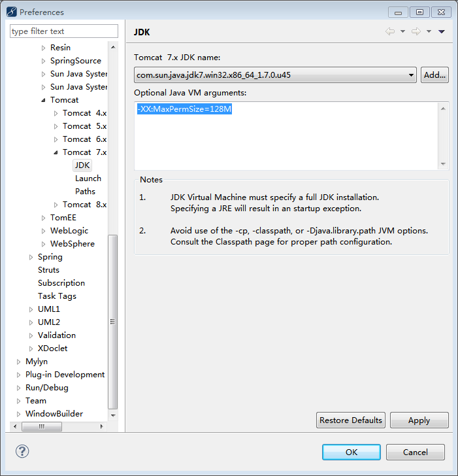Click the VM arguments scrollbar down arrow

[443, 164]
